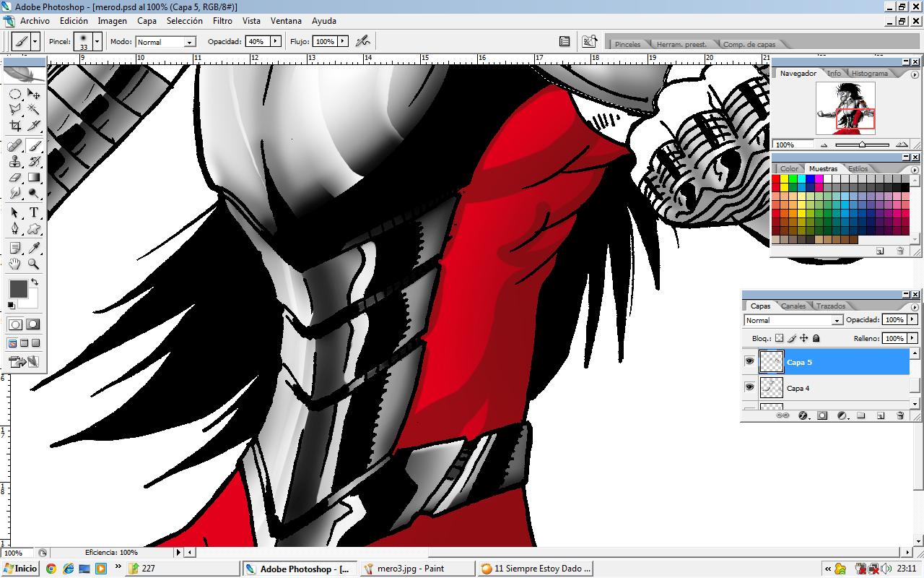Create a new layer group folder
Screen dimensions: 924x578
[x=861, y=415]
